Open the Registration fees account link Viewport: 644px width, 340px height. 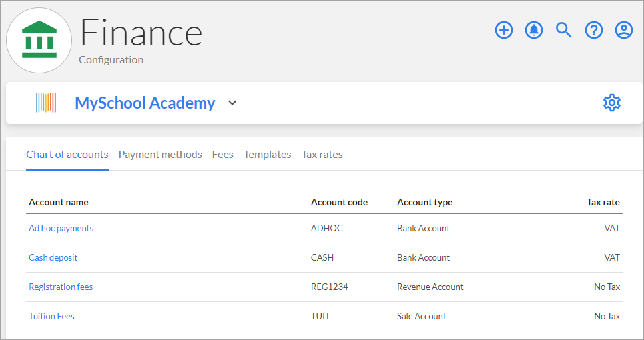click(61, 287)
